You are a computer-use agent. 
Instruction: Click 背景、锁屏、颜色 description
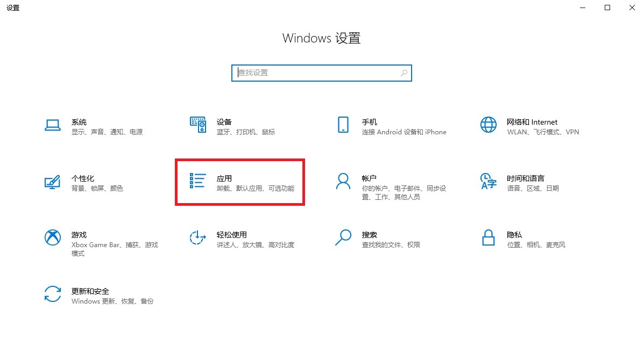coord(97,188)
